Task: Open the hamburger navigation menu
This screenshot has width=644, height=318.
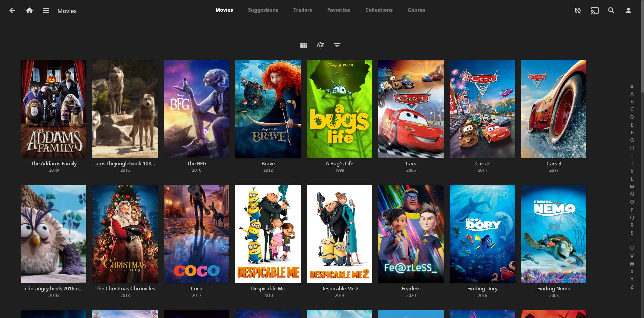Action: 46,11
